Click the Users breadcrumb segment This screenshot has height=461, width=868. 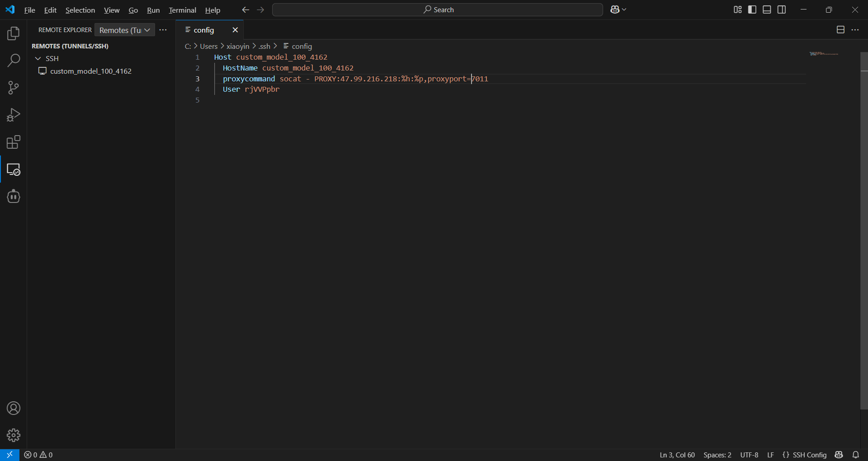click(209, 46)
